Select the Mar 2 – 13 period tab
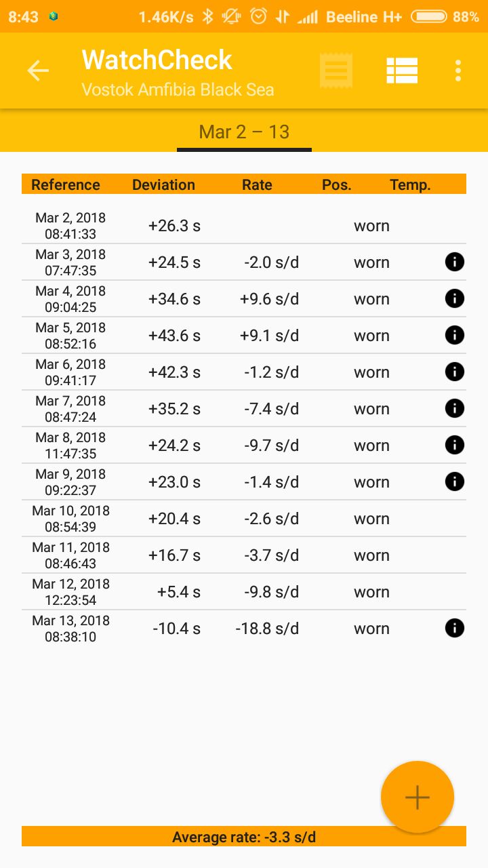The image size is (488, 868). pos(244,132)
